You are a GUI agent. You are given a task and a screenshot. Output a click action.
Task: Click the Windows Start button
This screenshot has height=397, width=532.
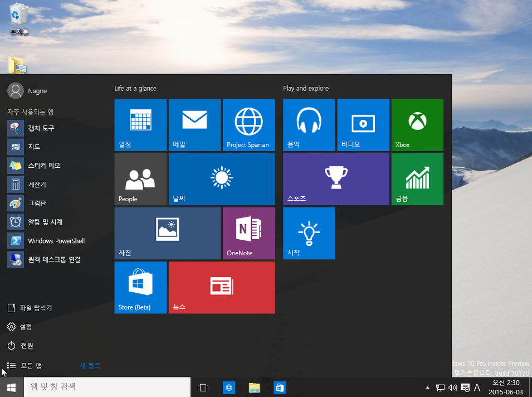coord(12,387)
